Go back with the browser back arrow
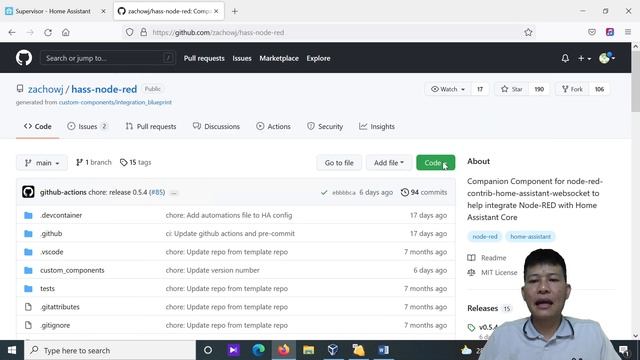The image size is (640, 360). click(12, 32)
